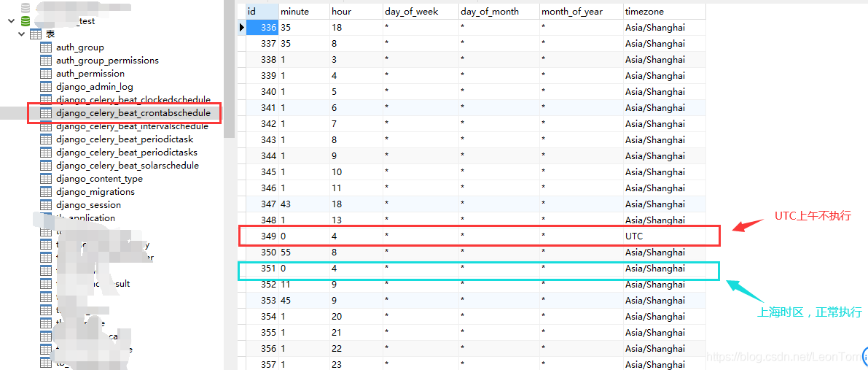This screenshot has height=370, width=868.
Task: Click the minute column header
Action: pyautogui.click(x=304, y=11)
